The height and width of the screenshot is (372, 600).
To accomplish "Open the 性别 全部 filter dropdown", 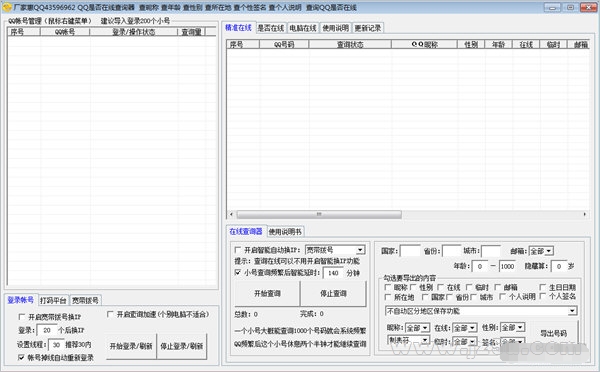I will pos(512,328).
